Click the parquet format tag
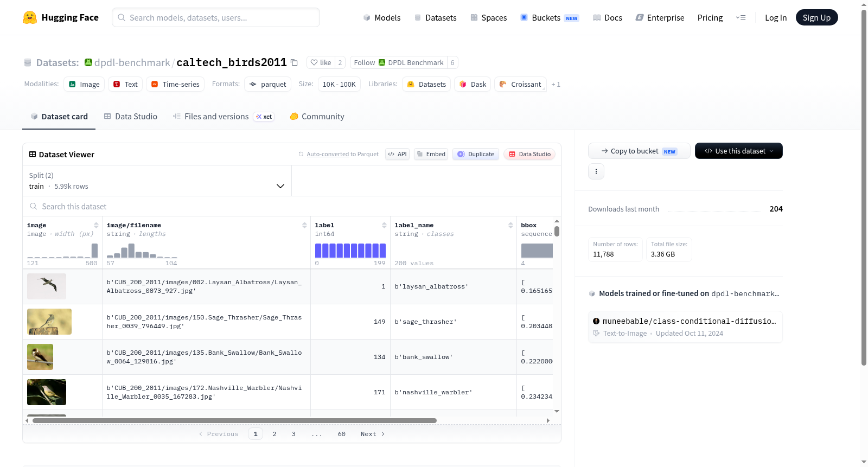 pyautogui.click(x=268, y=84)
